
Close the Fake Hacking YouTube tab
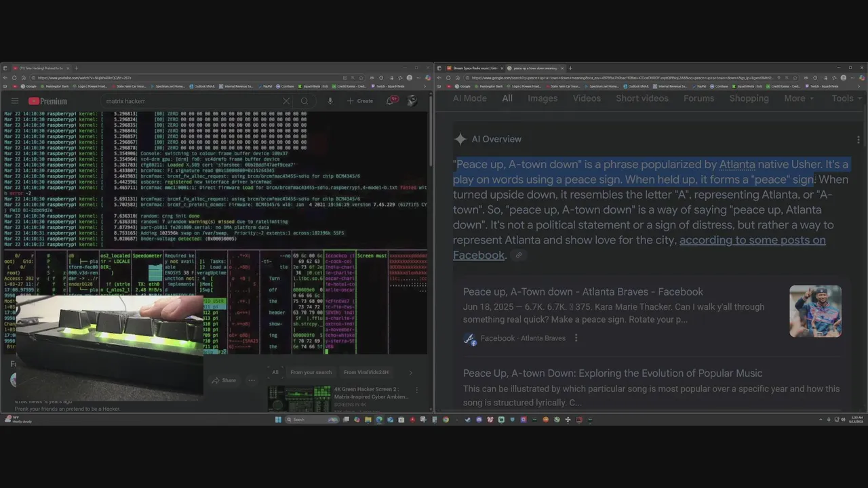tap(68, 68)
